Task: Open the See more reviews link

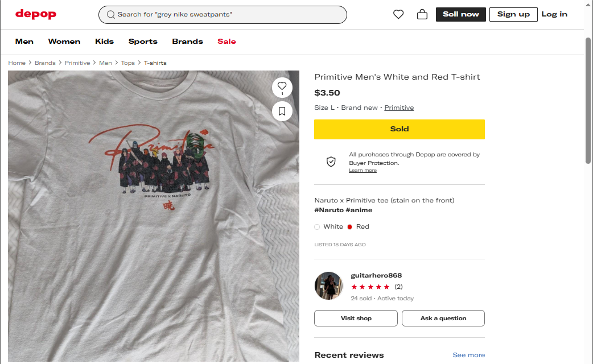Action: (468, 355)
